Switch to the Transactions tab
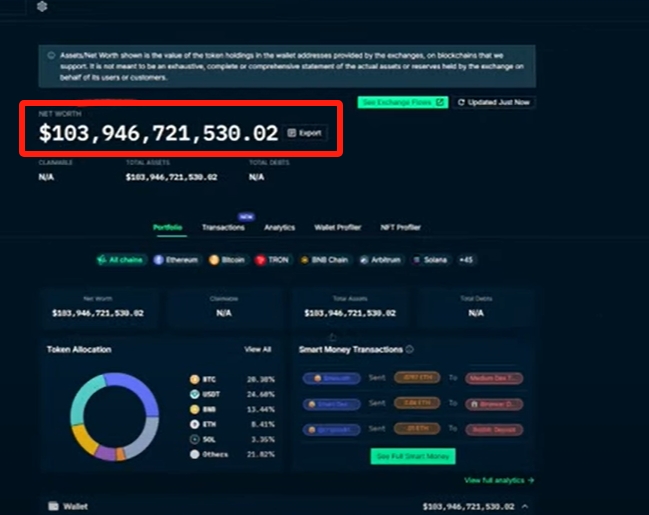The height and width of the screenshot is (515, 649). (223, 228)
